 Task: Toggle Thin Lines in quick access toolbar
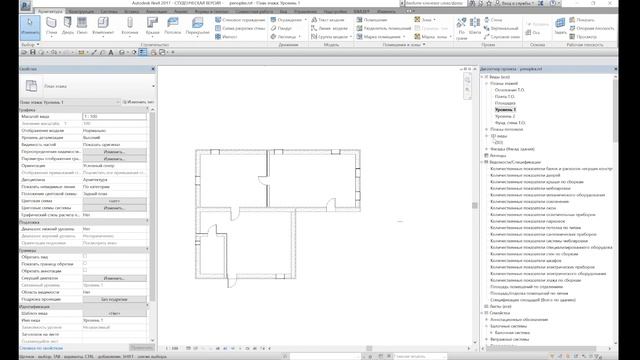(142, 52)
